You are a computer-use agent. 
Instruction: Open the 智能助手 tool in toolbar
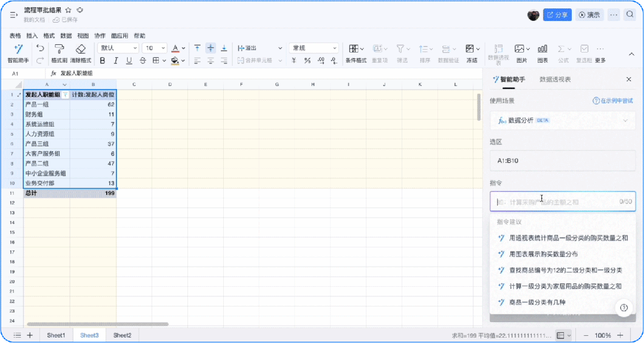18,53
